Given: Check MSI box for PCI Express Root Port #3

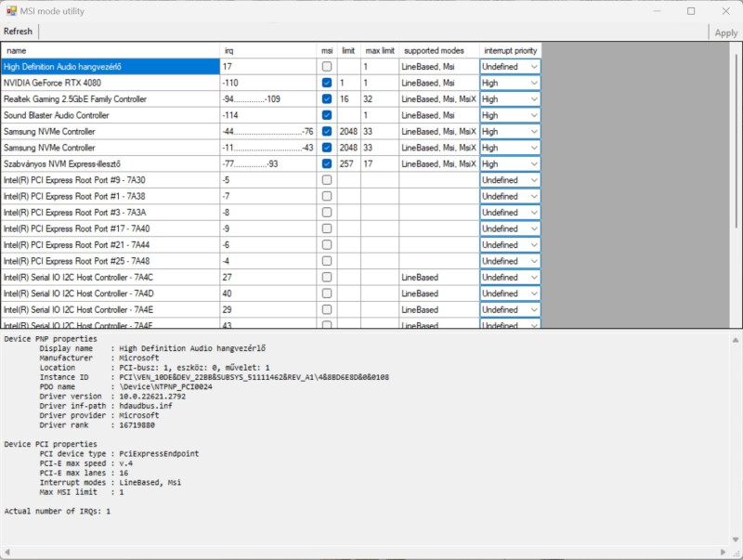Looking at the screenshot, I should pyautogui.click(x=327, y=213).
